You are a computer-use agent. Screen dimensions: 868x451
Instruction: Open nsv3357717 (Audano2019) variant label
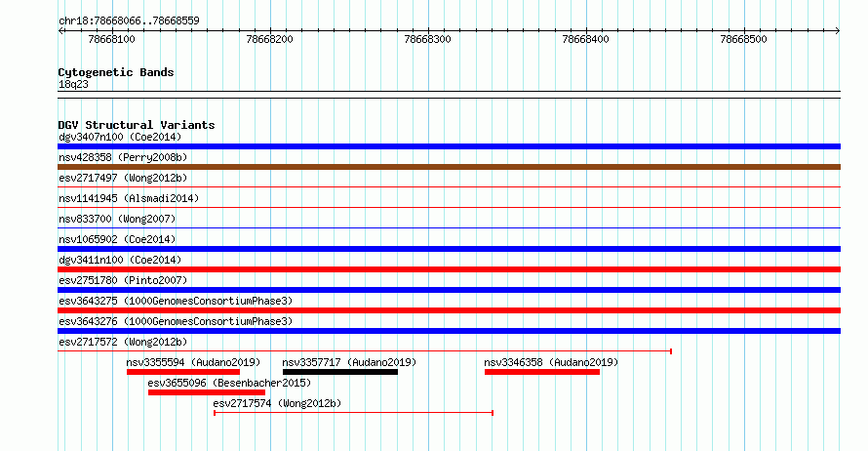point(349,362)
